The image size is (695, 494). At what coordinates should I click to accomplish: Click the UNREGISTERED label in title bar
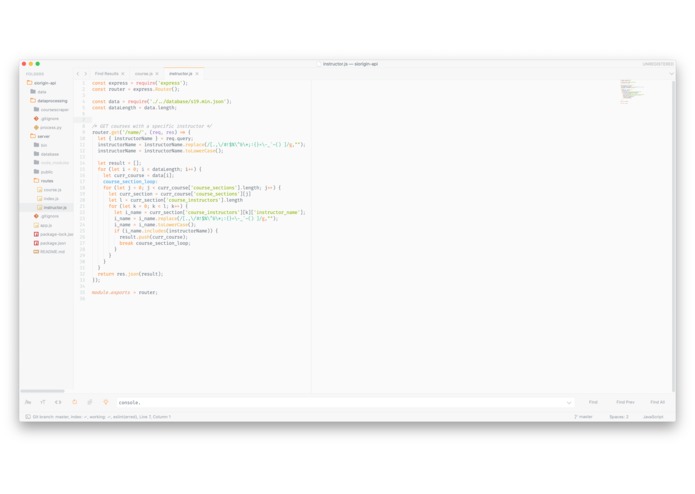658,64
